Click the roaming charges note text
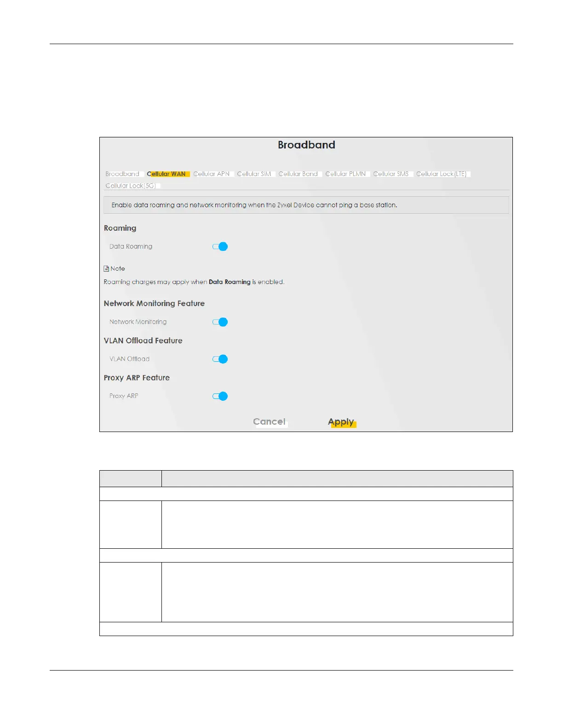The image size is (563, 728). (194, 282)
